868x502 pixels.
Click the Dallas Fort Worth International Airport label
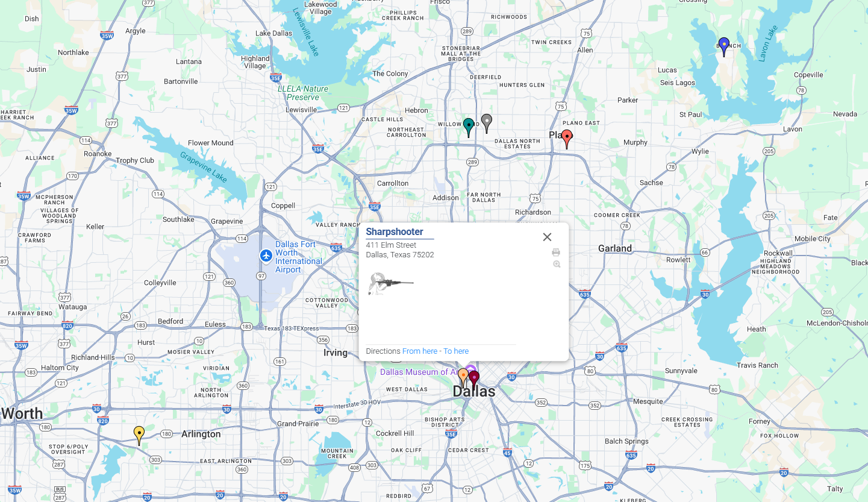point(299,257)
